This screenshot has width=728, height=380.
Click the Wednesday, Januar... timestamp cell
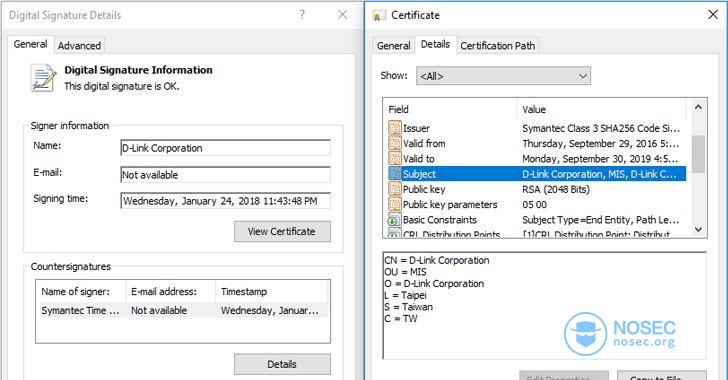click(270, 310)
